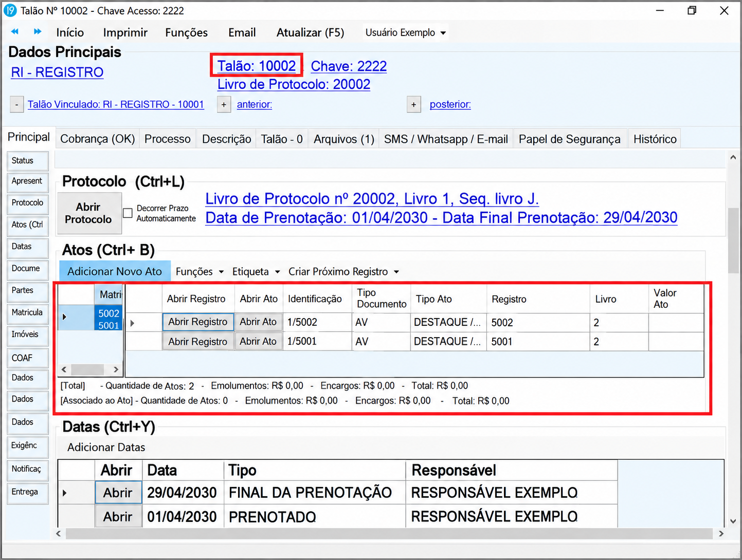Switch to the Principal tab
742x560 pixels.
[29, 137]
